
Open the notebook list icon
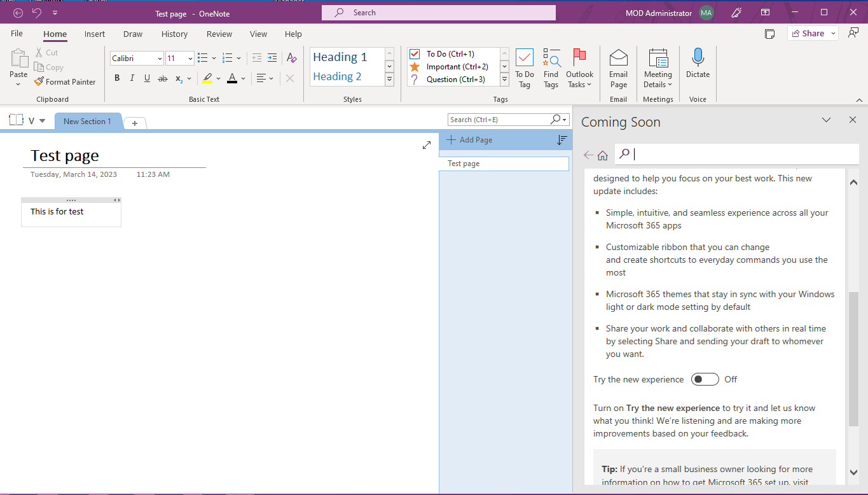[x=16, y=120]
